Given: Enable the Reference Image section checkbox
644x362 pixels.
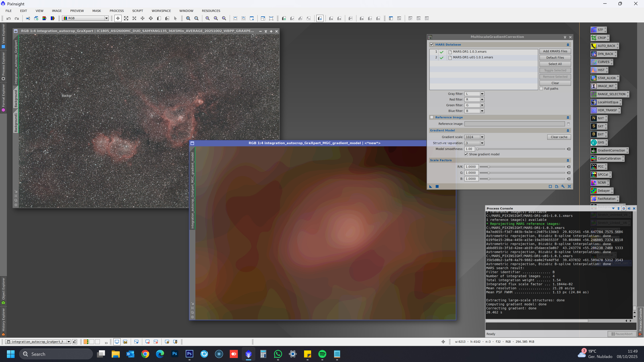Looking at the screenshot, I should [432, 117].
